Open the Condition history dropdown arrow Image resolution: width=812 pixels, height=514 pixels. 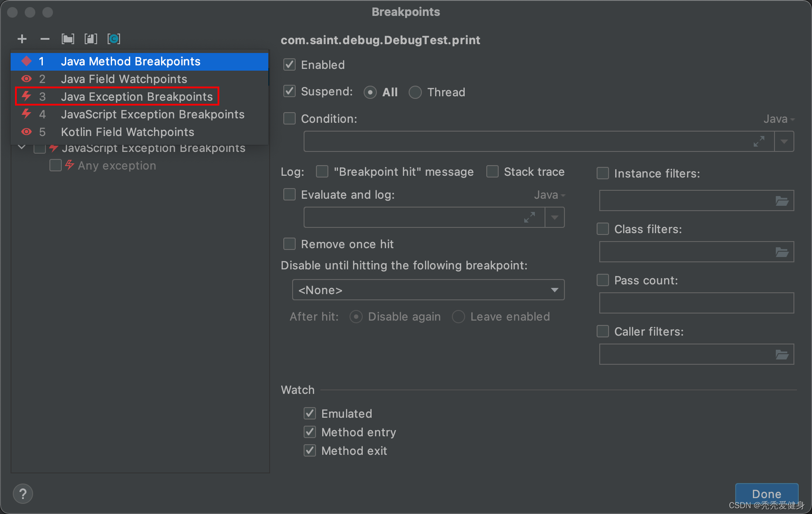click(784, 142)
